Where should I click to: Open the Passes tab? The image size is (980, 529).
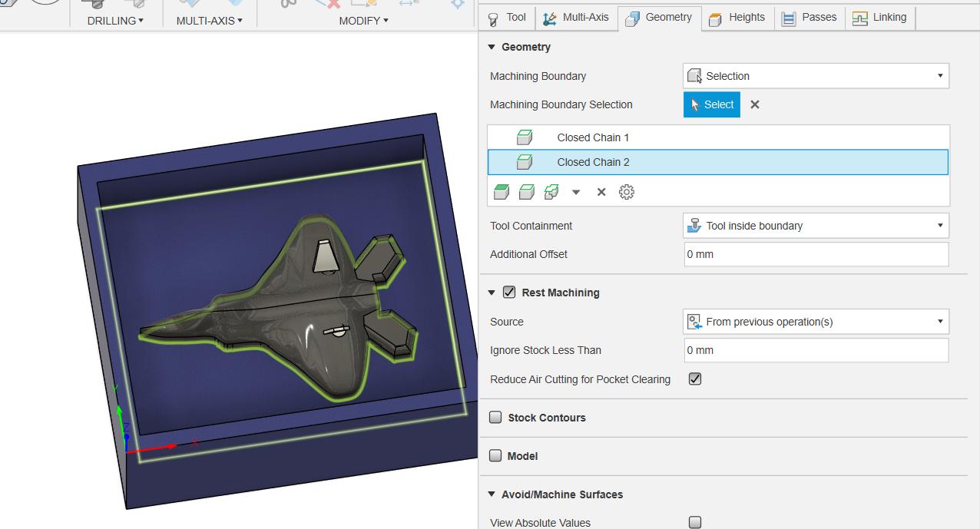click(x=809, y=18)
